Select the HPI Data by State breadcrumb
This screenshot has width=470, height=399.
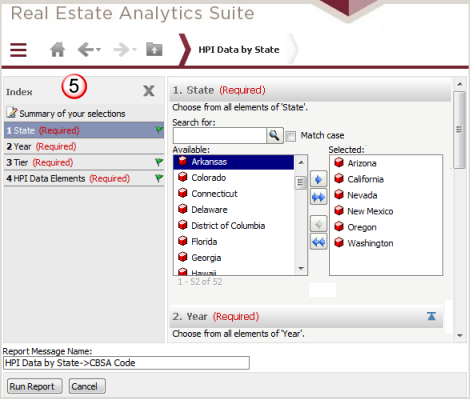pos(239,50)
